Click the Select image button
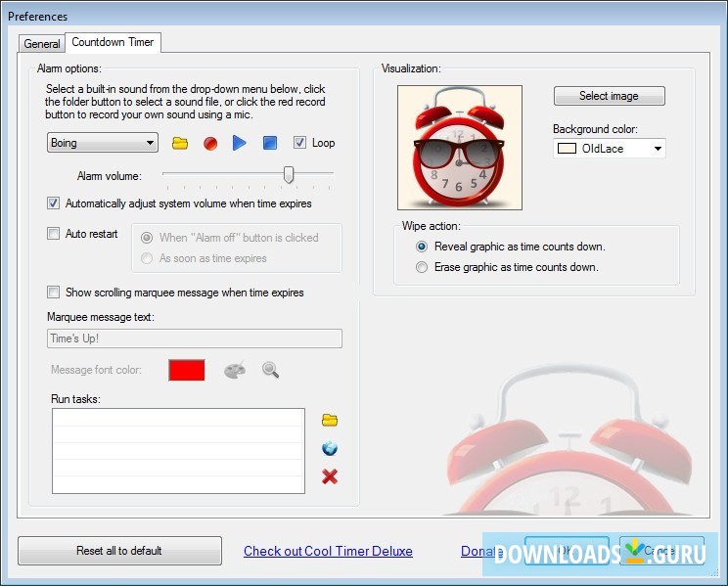 tap(610, 96)
